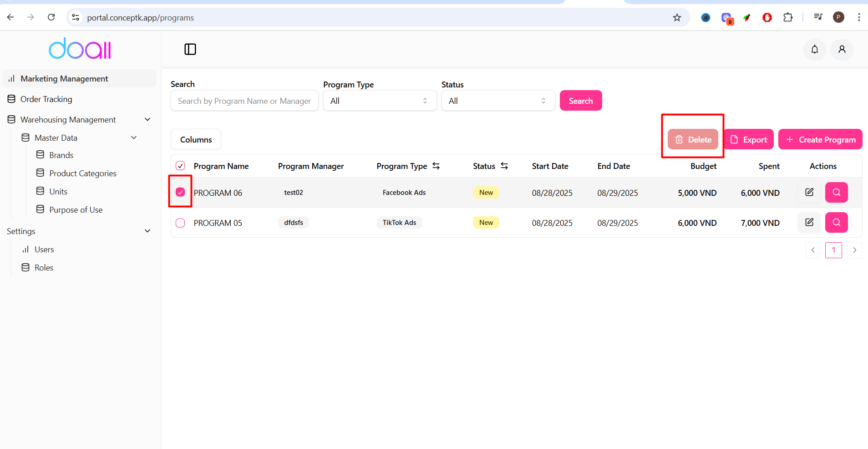This screenshot has width=868, height=449.
Task: Toggle the select-all header checkbox
Action: click(x=180, y=166)
